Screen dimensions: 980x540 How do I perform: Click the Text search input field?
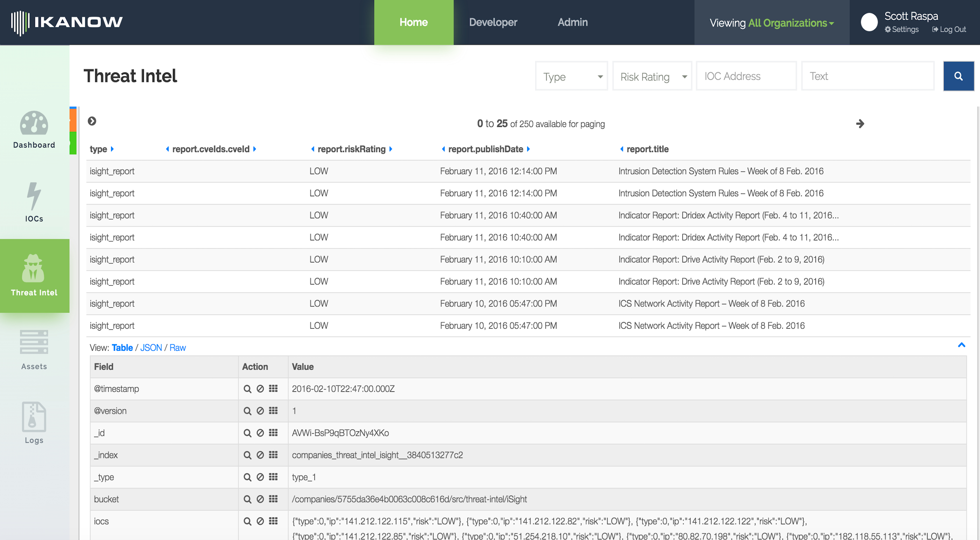tap(868, 76)
